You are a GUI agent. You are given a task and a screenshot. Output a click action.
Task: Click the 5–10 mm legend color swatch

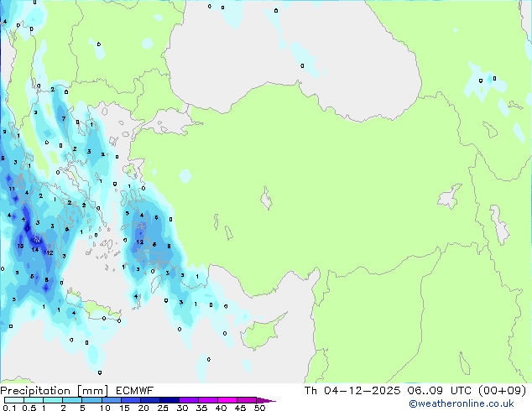coord(91,400)
